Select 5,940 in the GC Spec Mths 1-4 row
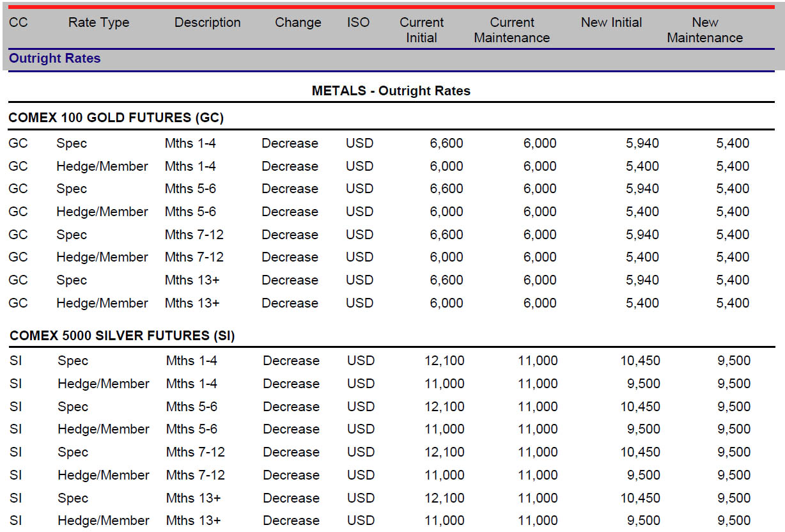This screenshot has height=532, width=785. (x=642, y=143)
